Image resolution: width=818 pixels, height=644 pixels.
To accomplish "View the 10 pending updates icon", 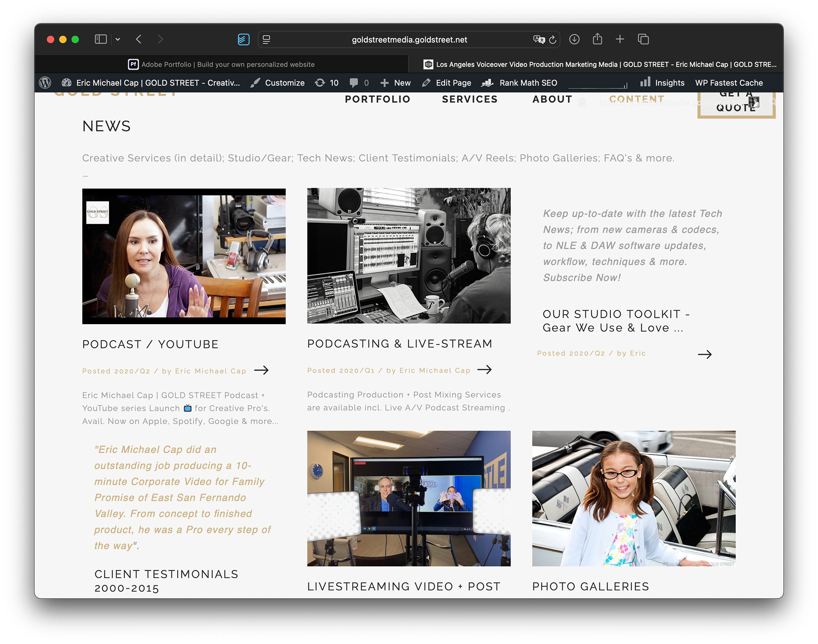I will tap(326, 83).
